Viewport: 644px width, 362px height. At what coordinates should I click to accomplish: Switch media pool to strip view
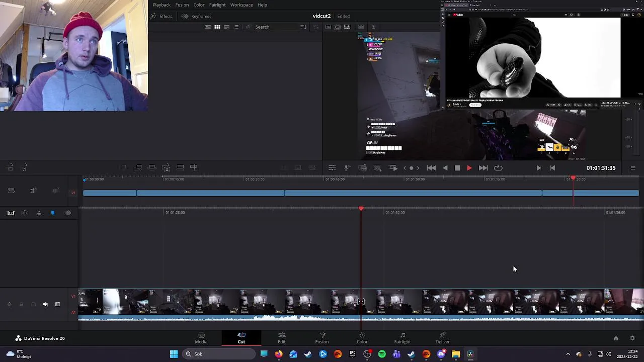click(x=227, y=27)
